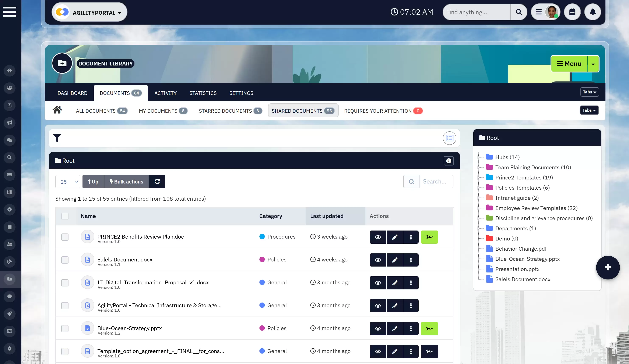Select the STARRED DOCUMENTS tab
The height and width of the screenshot is (364, 629).
[230, 111]
